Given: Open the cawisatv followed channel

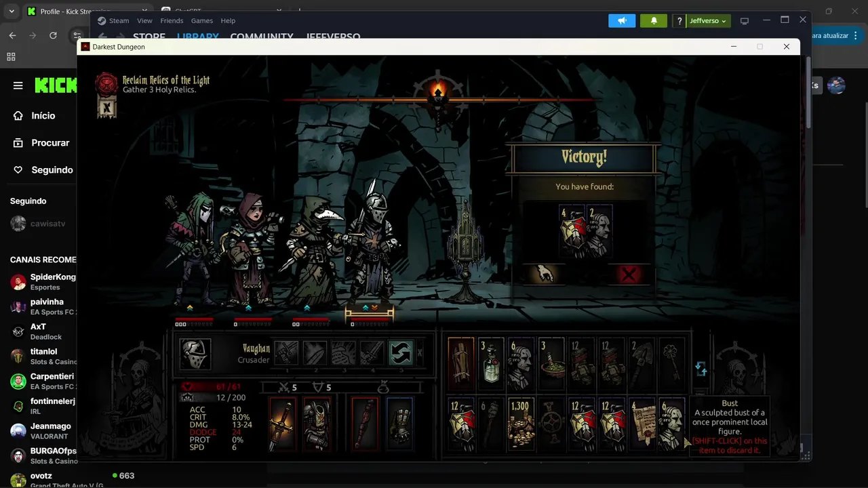Looking at the screenshot, I should [39, 224].
